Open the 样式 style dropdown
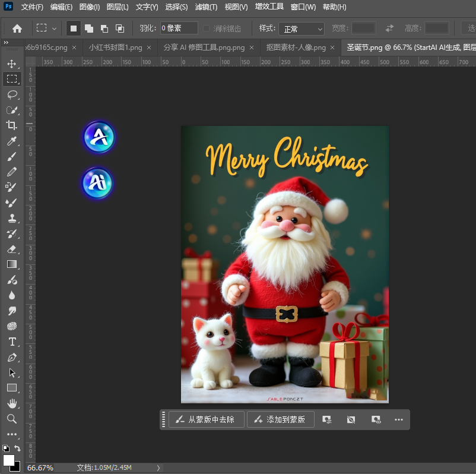Image resolution: width=476 pixels, height=474 pixels. 302,29
